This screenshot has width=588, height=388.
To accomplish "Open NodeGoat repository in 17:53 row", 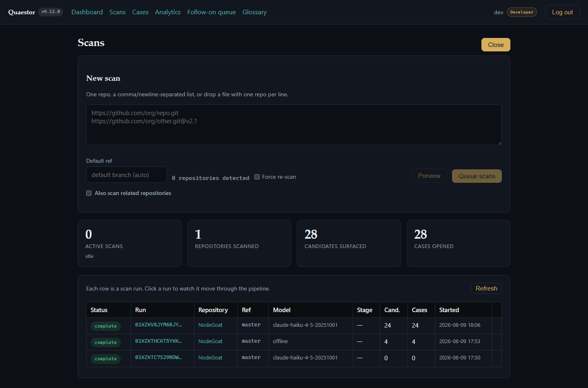I will pyautogui.click(x=210, y=341).
